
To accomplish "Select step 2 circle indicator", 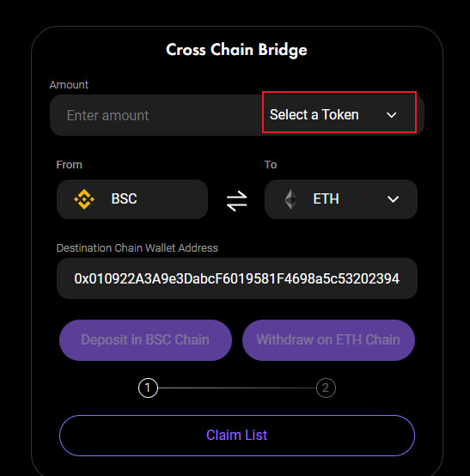I will point(326,388).
